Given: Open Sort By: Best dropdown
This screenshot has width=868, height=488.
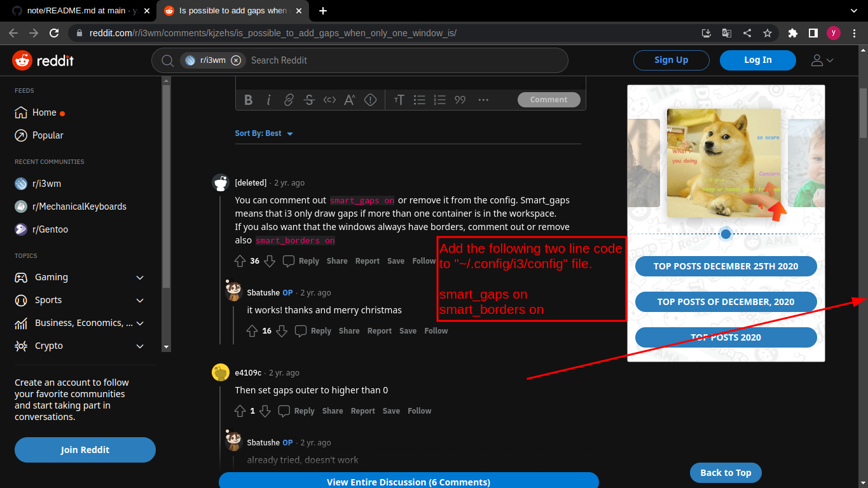Looking at the screenshot, I should (264, 133).
